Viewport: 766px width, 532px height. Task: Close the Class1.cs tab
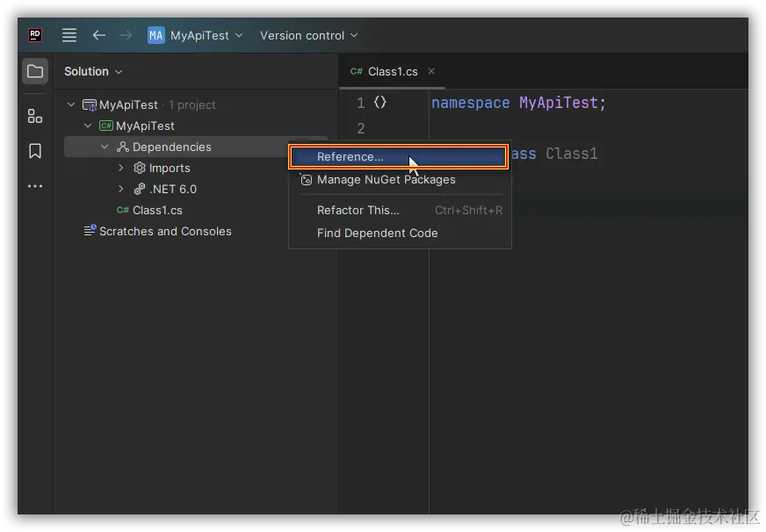click(x=431, y=71)
